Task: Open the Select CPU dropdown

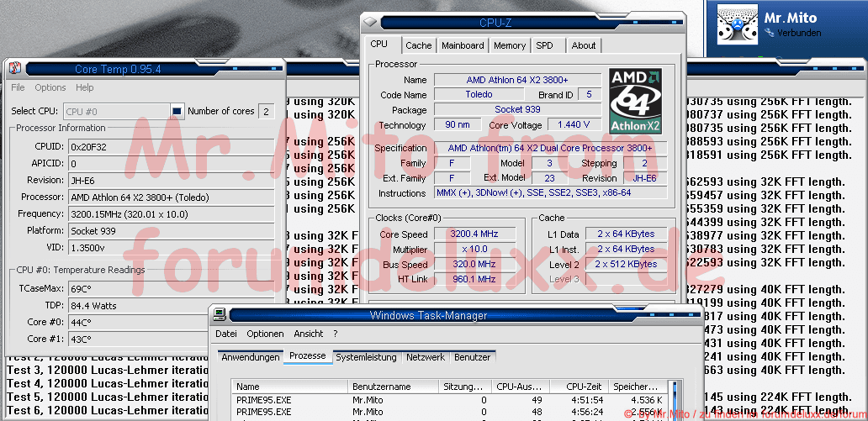Action: [177, 111]
